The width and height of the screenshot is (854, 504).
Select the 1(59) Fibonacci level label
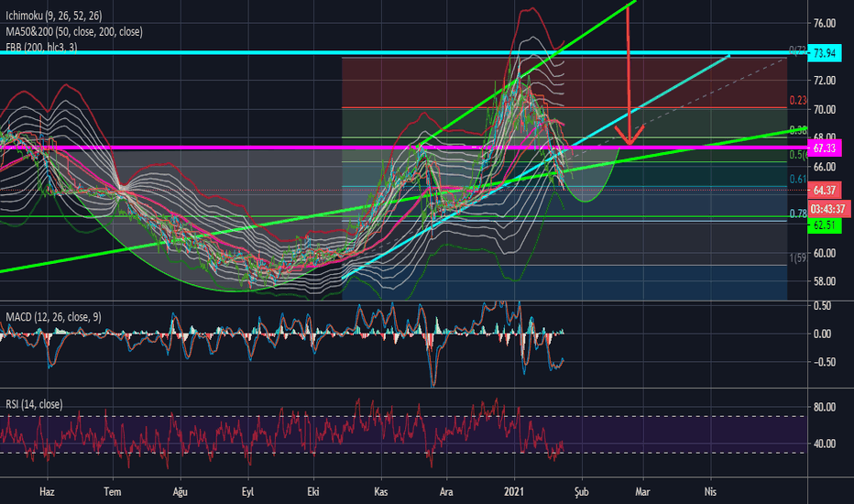798,257
